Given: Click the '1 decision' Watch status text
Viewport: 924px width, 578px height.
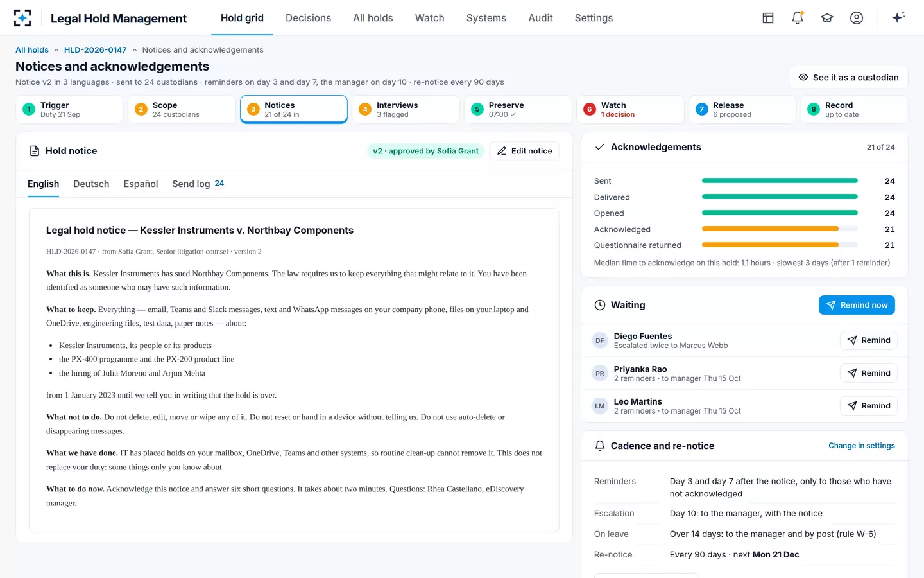Looking at the screenshot, I should coord(618,115).
